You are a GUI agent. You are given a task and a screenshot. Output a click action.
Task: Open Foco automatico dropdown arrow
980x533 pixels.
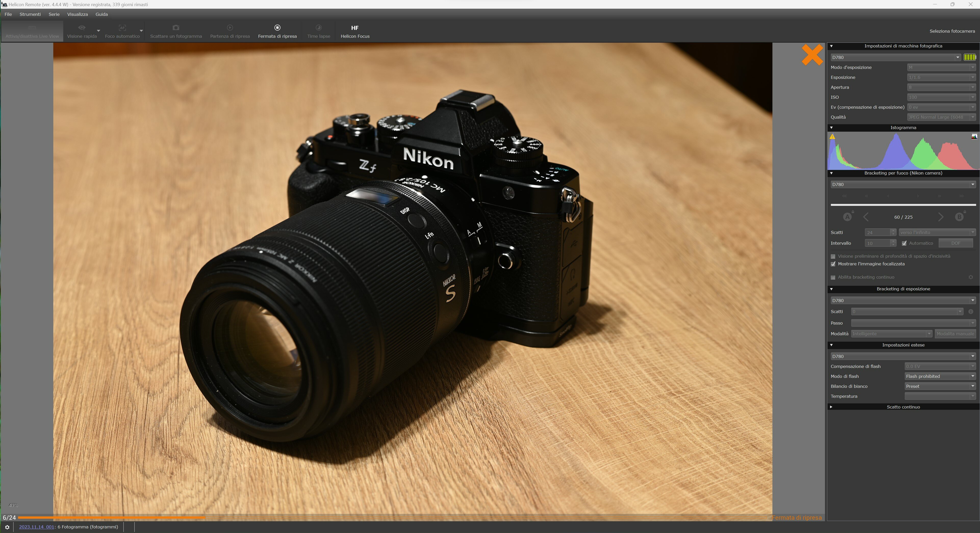[141, 30]
